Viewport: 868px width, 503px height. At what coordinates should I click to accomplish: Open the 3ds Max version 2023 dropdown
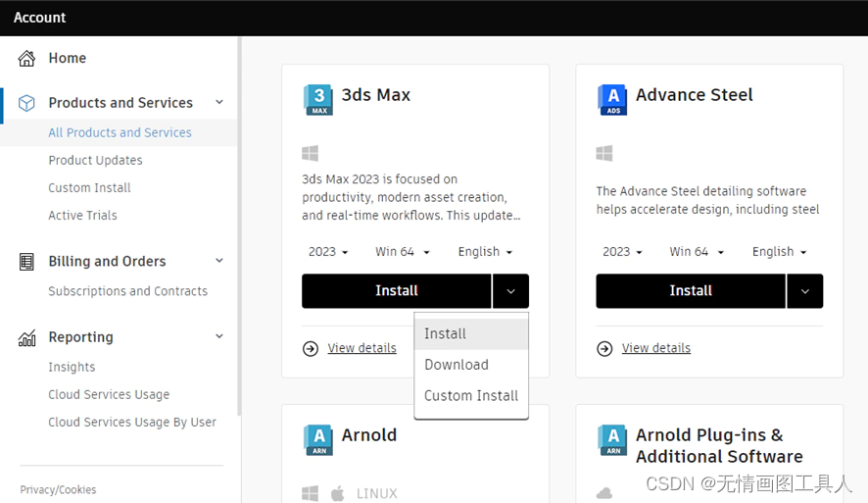click(x=328, y=252)
